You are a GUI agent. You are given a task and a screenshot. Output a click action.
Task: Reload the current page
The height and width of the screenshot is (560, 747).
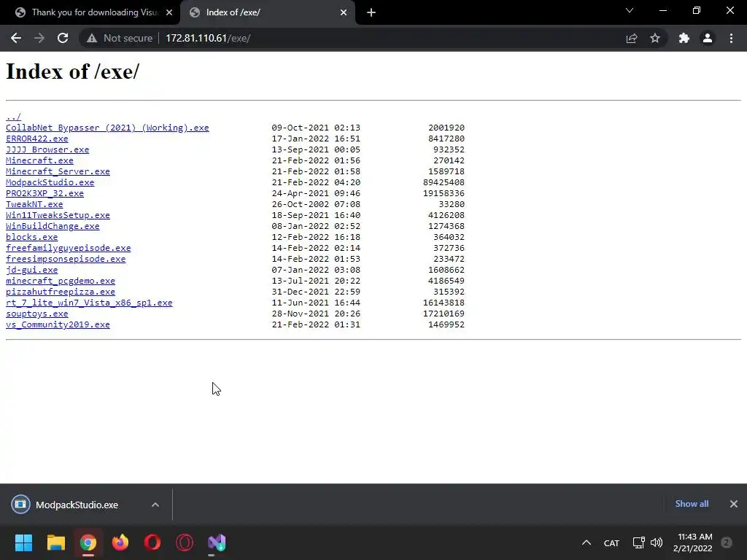click(63, 38)
